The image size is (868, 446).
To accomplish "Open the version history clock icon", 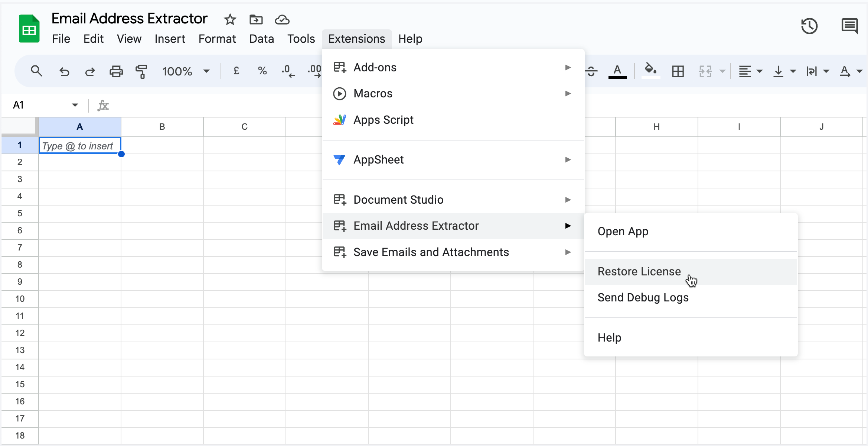I will click(x=810, y=25).
